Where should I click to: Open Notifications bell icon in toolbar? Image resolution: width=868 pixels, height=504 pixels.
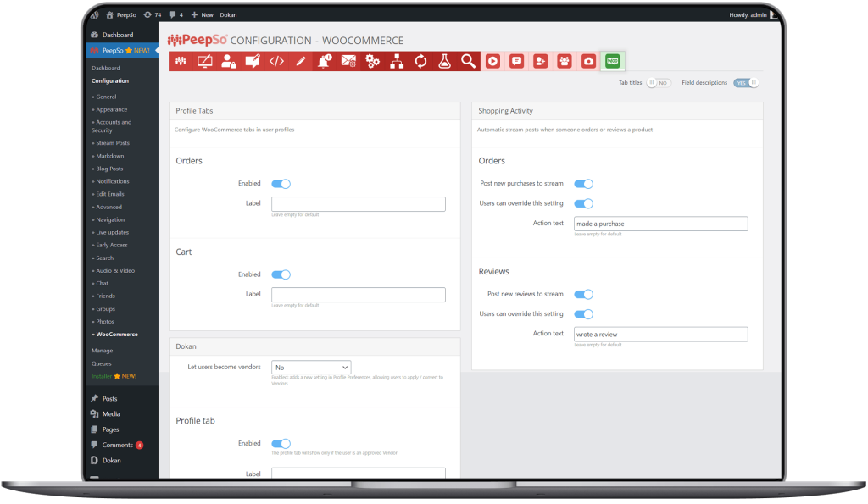pyautogui.click(x=325, y=61)
